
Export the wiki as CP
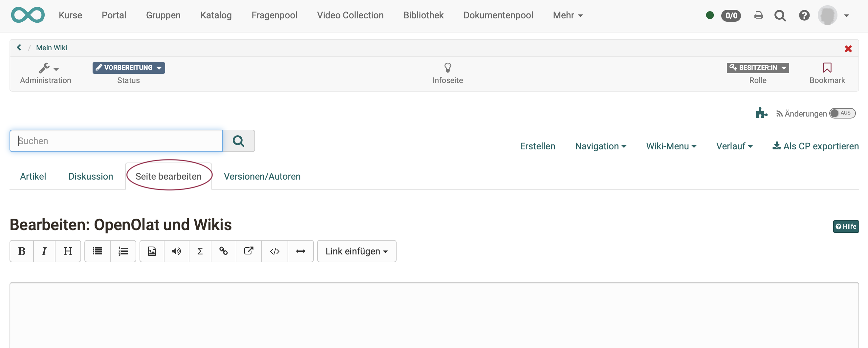(815, 146)
